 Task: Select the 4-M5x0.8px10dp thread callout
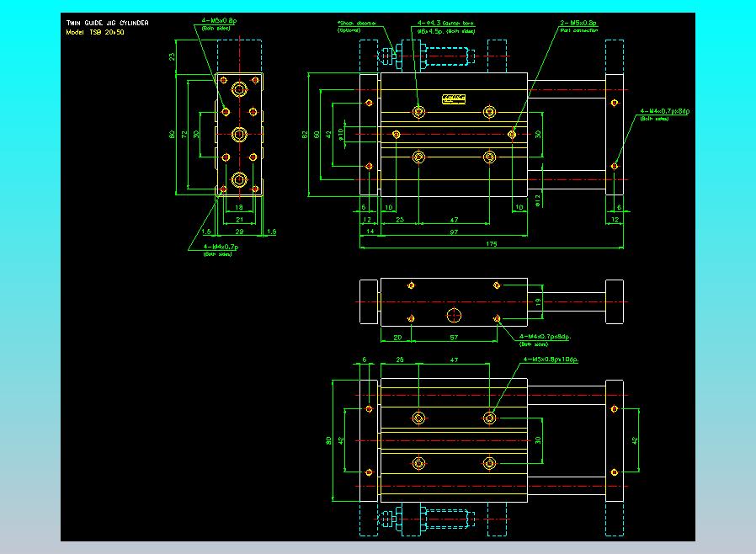[551, 360]
